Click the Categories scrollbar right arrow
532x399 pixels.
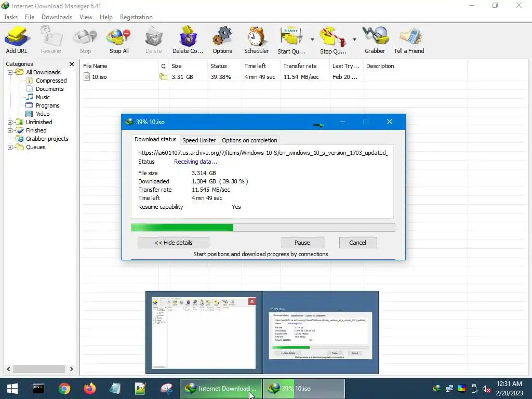[x=71, y=369]
